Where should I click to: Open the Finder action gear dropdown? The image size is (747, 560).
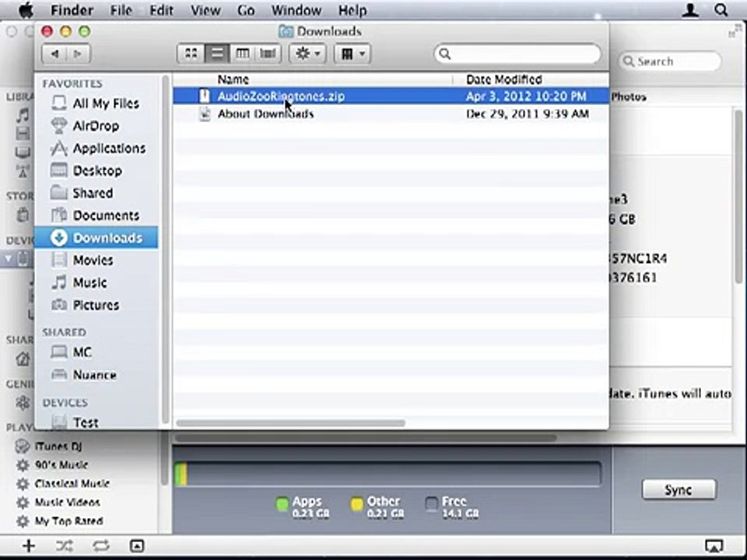tap(308, 54)
